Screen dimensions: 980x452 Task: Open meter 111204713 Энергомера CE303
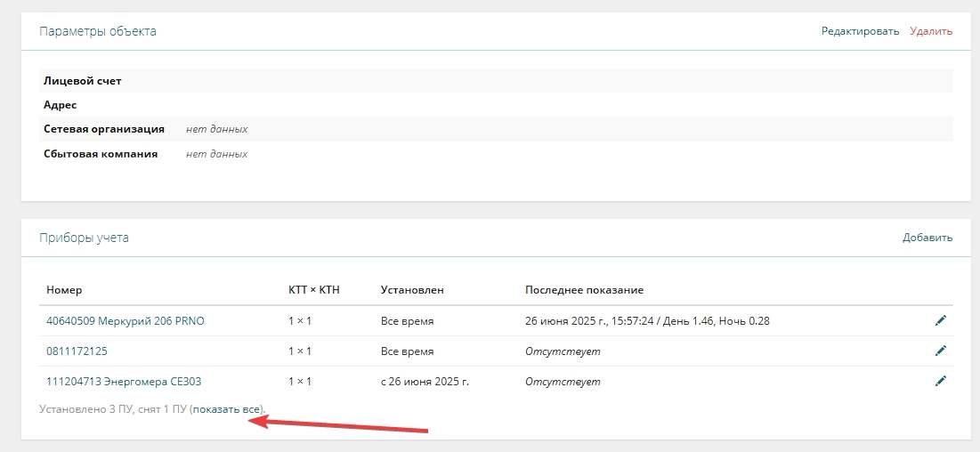point(124,382)
